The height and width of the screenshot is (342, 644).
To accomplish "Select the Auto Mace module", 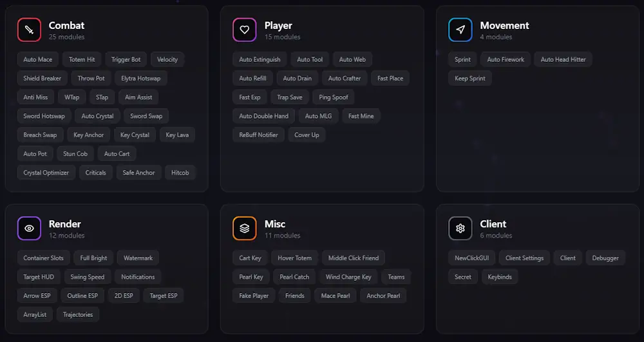I will [x=38, y=59].
